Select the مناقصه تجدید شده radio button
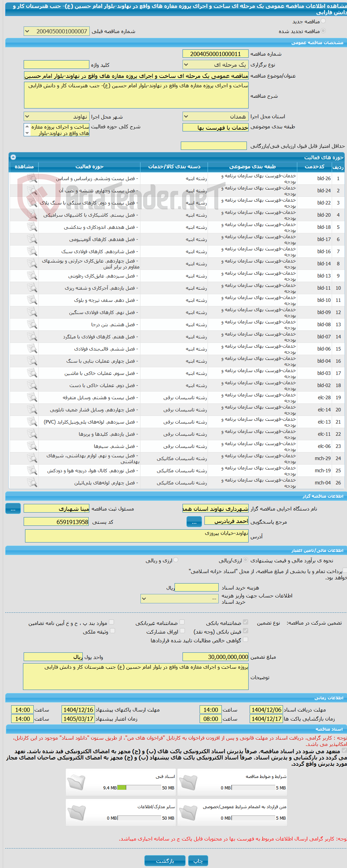Image resolution: width=347 pixels, height=868 pixels. (323, 31)
